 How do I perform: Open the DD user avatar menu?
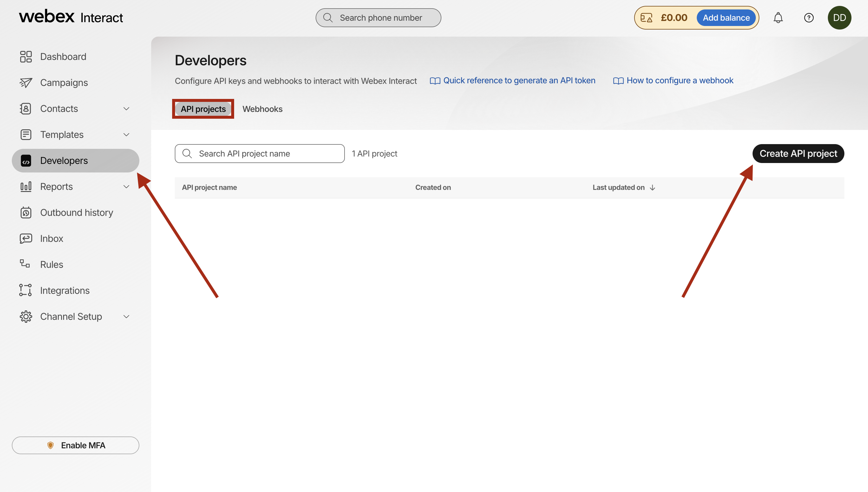point(839,18)
